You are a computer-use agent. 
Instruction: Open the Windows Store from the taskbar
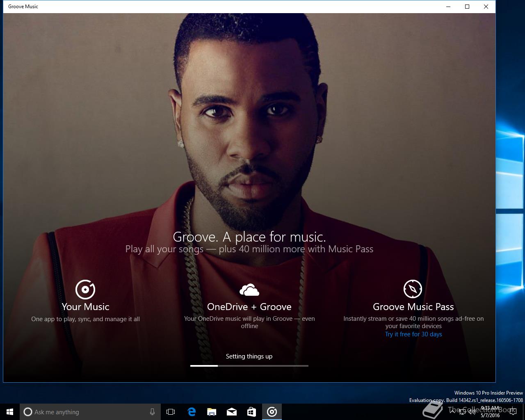click(252, 412)
